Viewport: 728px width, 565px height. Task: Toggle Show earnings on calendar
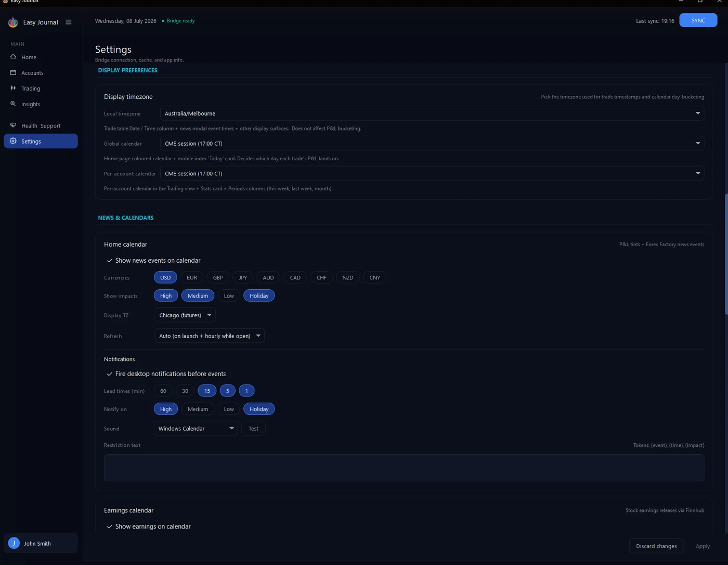coord(148,527)
